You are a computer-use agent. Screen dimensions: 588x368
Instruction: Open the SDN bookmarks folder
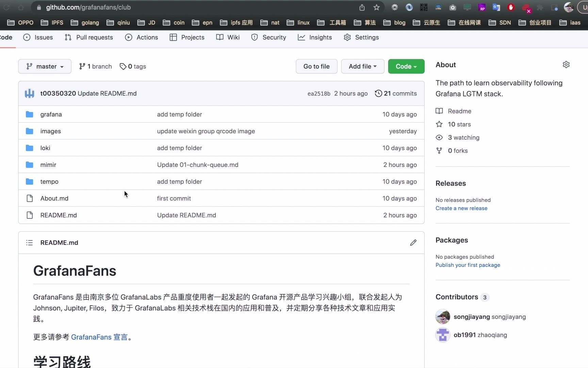tap(500, 22)
